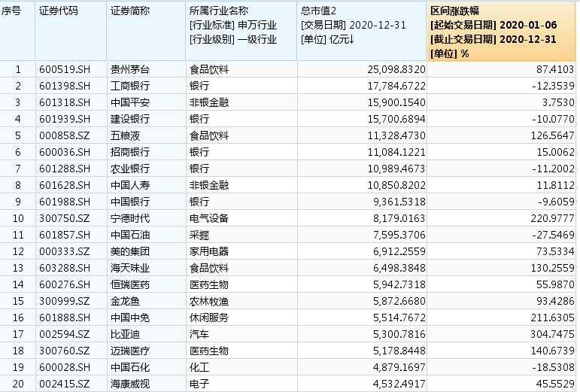Image resolution: width=580 pixels, height=392 pixels.
Task: Select stock code 600519.SH
Action: [x=65, y=69]
